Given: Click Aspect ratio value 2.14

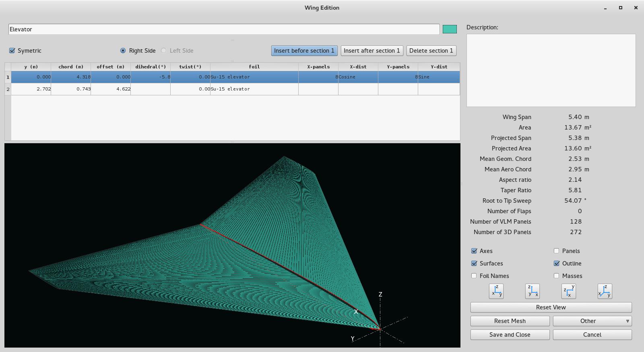Looking at the screenshot, I should (575, 180).
